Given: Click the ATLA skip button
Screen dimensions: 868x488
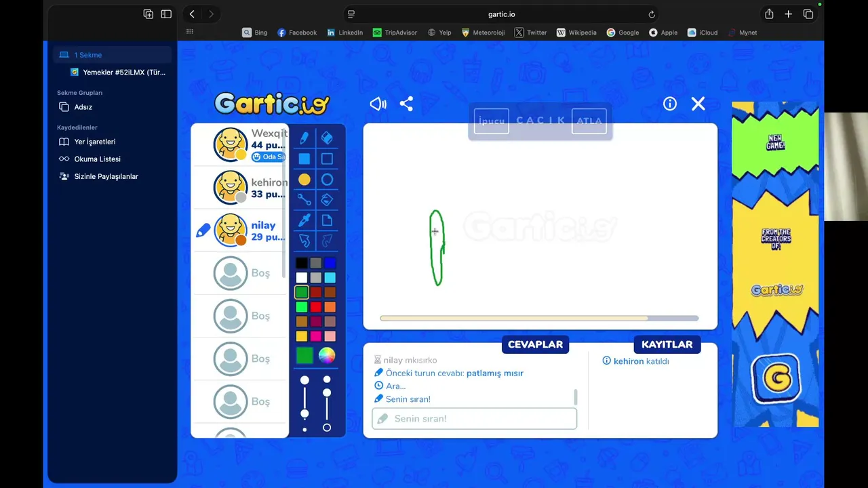Looking at the screenshot, I should [589, 121].
